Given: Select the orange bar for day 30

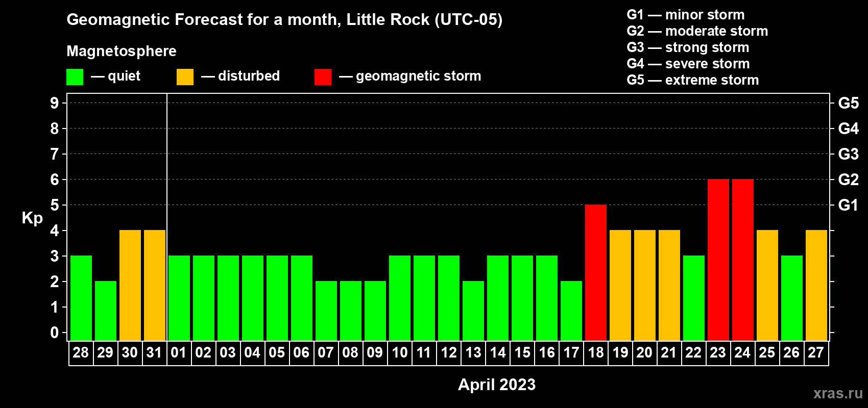Looking at the screenshot, I should coord(130,285).
